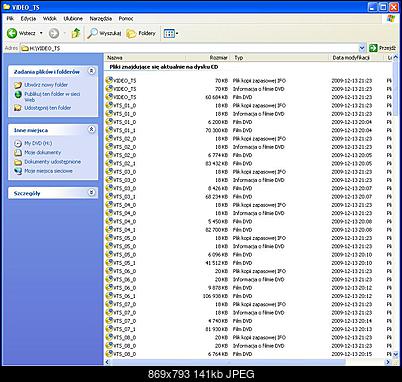Click the Udostępnij ten folder icon
This screenshot has width=402, height=382.
pos(18,108)
